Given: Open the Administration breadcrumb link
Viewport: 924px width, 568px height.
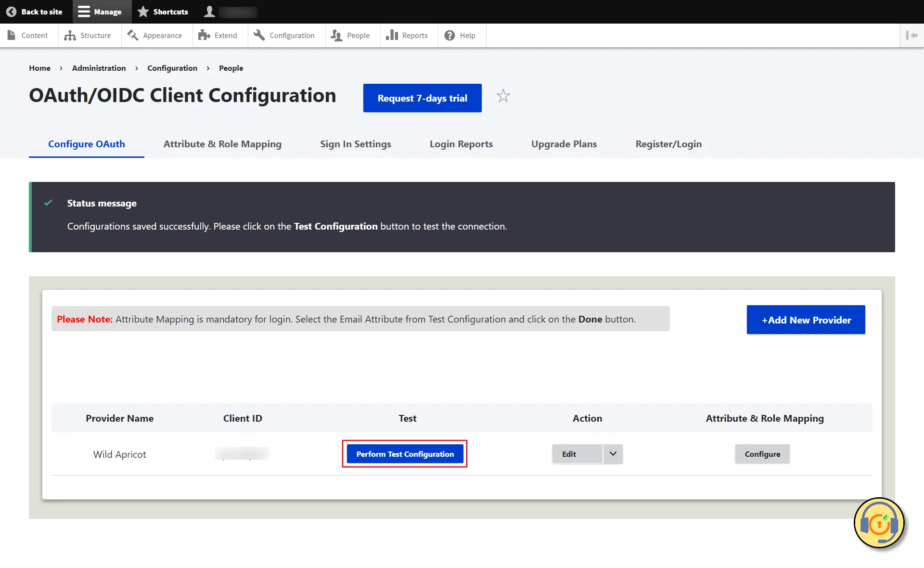Looking at the screenshot, I should tap(98, 68).
